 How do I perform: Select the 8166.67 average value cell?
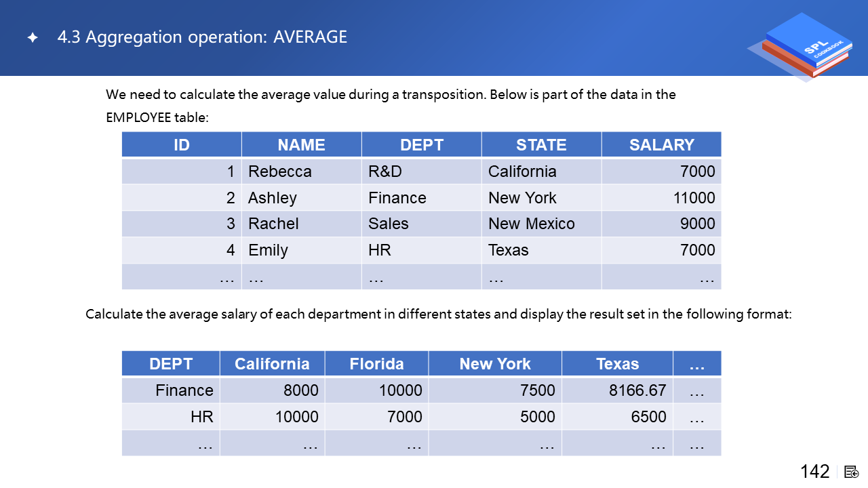click(637, 390)
